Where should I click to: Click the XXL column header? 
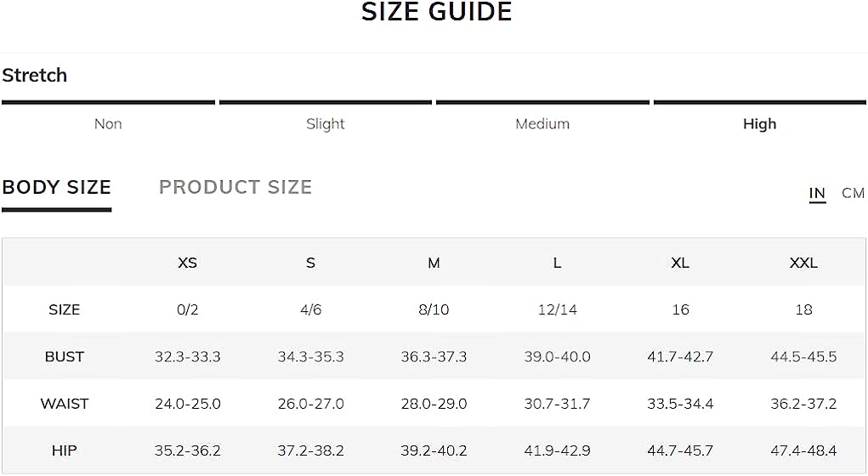(803, 263)
